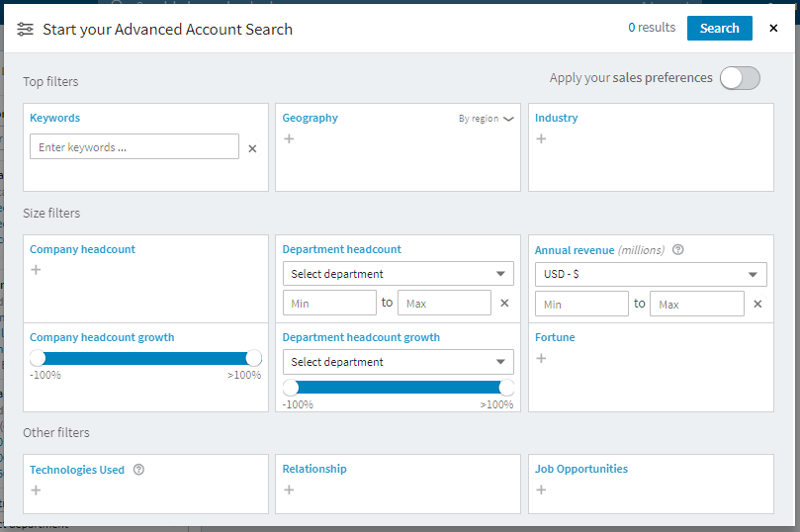This screenshot has height=532, width=800.
Task: Open Department headcount growth department dropdown
Action: click(398, 362)
